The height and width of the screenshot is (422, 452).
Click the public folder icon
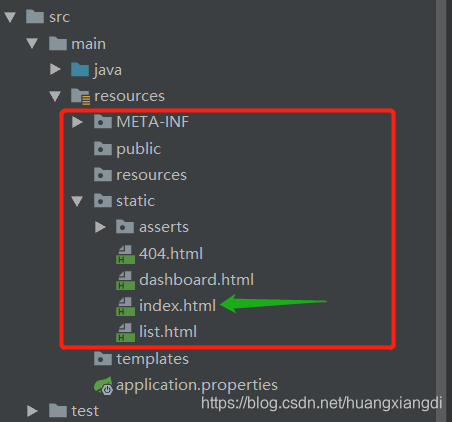click(103, 148)
